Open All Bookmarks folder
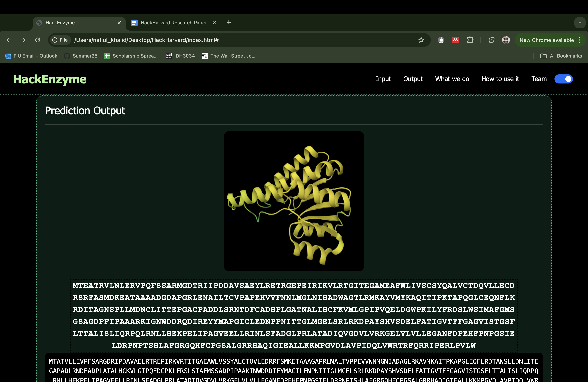 [561, 56]
